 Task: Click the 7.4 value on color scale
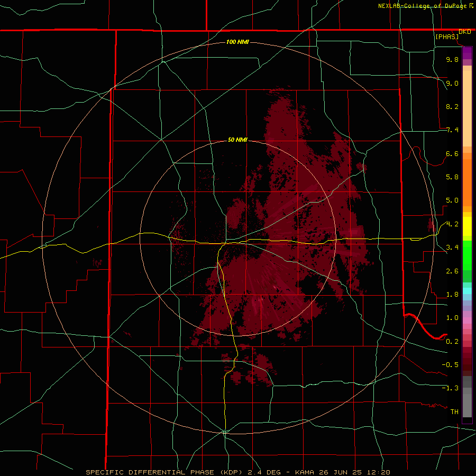pyautogui.click(x=452, y=130)
